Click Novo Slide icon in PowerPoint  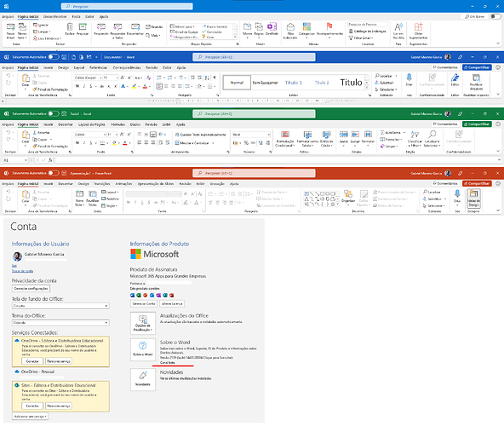pyautogui.click(x=79, y=194)
